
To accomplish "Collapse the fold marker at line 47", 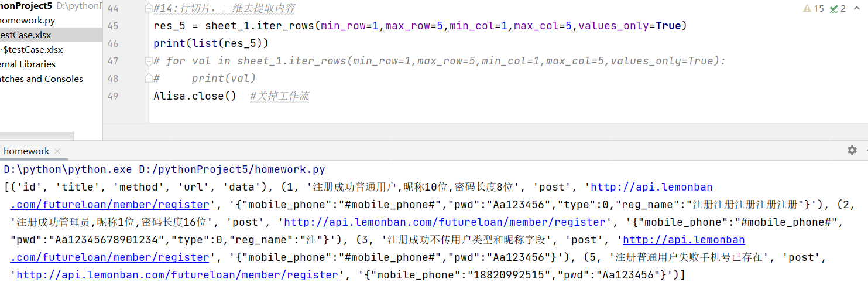I will tap(147, 61).
